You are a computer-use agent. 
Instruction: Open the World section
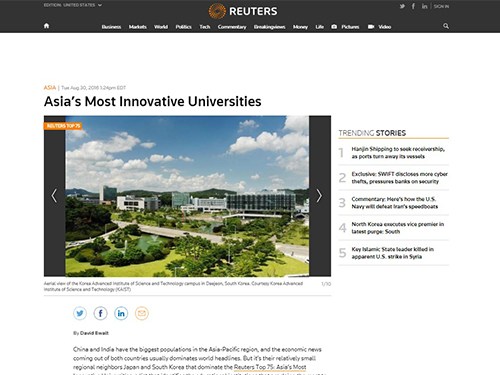pyautogui.click(x=161, y=27)
